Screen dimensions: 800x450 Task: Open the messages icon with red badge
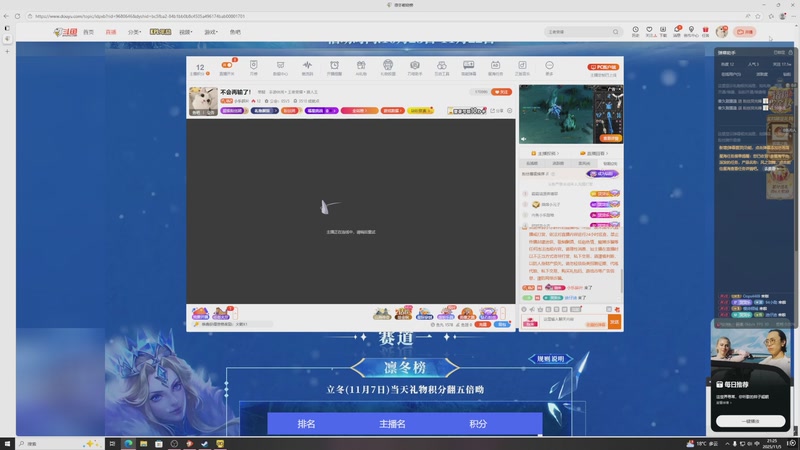677,31
